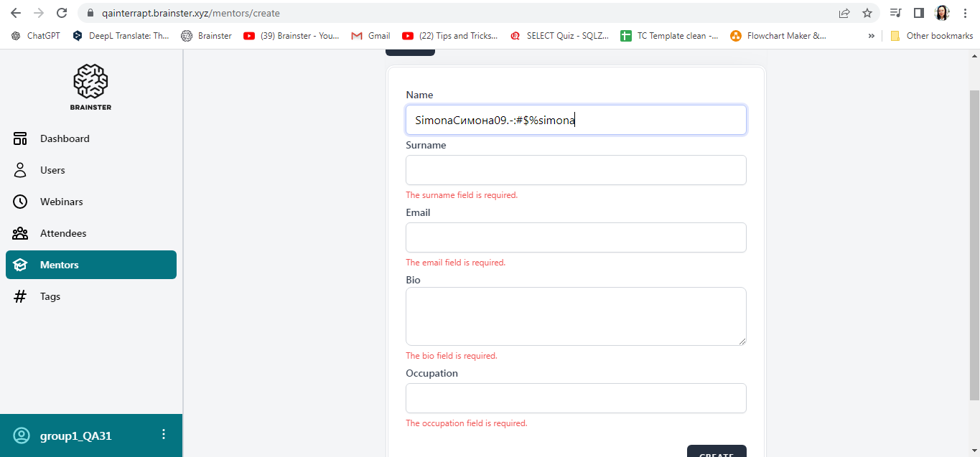The height and width of the screenshot is (457, 980).
Task: Click inside the Bio text area
Action: click(575, 316)
